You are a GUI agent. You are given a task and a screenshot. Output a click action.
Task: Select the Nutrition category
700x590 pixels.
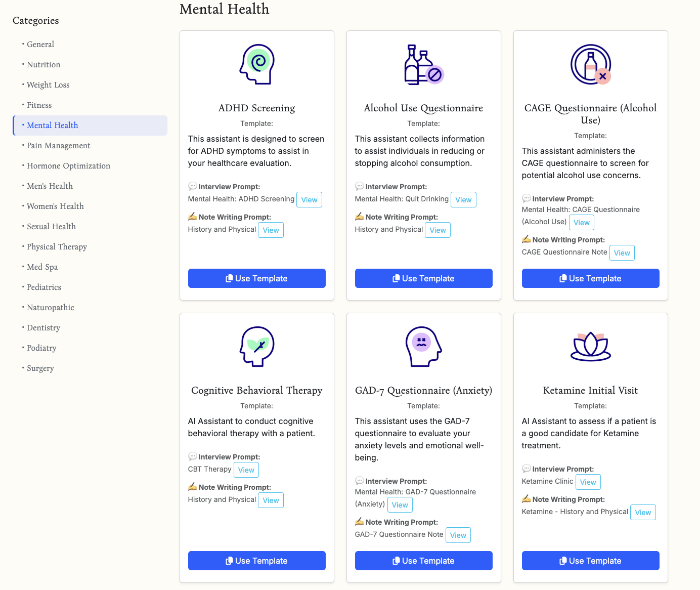pyautogui.click(x=43, y=65)
